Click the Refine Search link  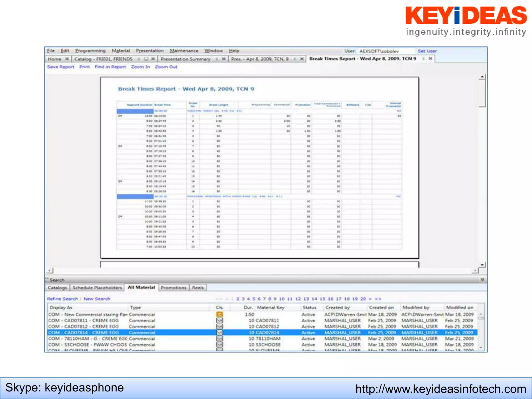(62, 299)
